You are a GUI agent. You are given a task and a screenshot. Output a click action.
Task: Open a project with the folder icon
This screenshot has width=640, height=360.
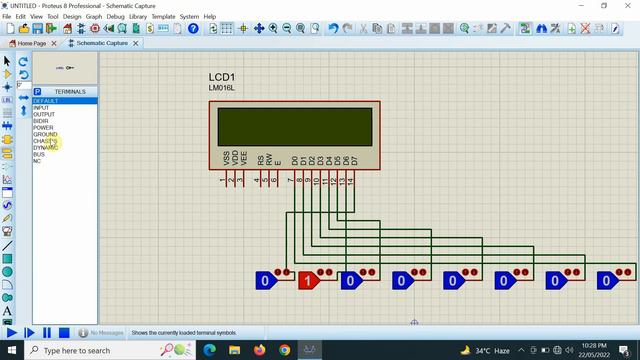click(24, 28)
